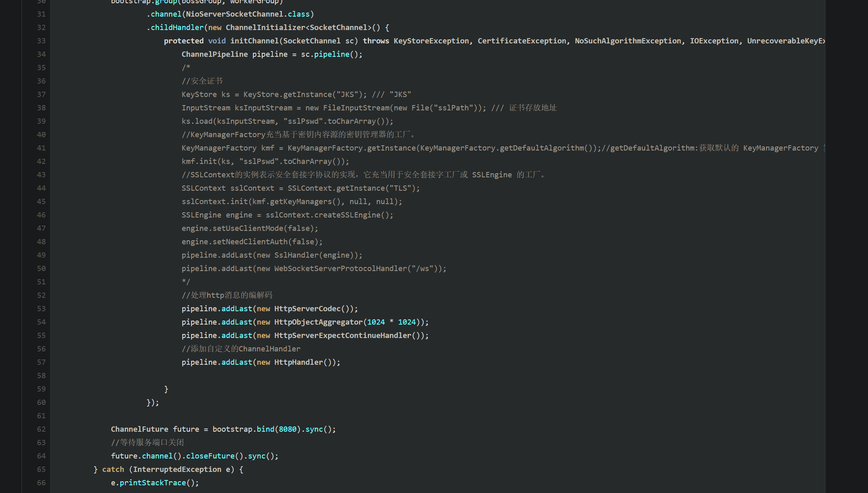Click line number 31 in the gutter
This screenshot has width=868, height=493.
click(x=41, y=14)
